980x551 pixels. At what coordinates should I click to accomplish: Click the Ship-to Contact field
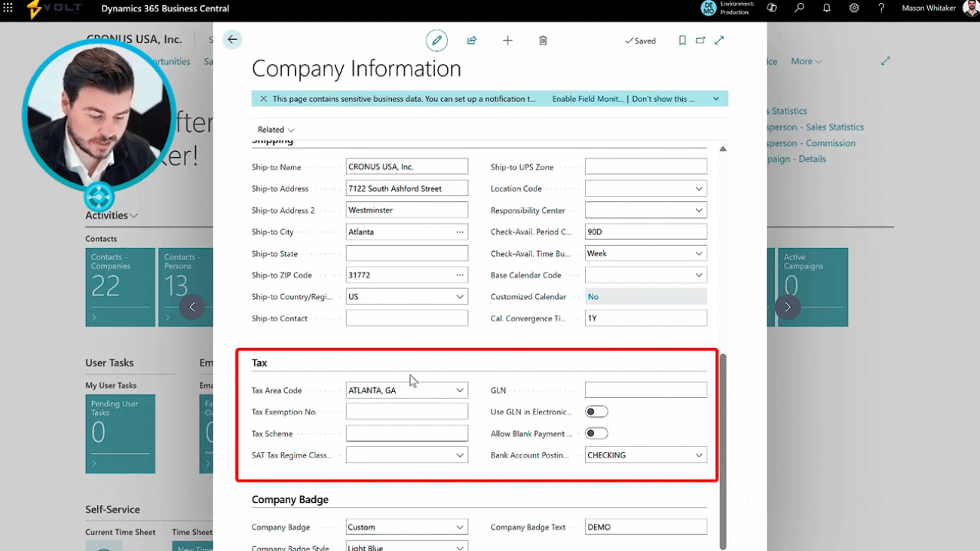(x=407, y=318)
